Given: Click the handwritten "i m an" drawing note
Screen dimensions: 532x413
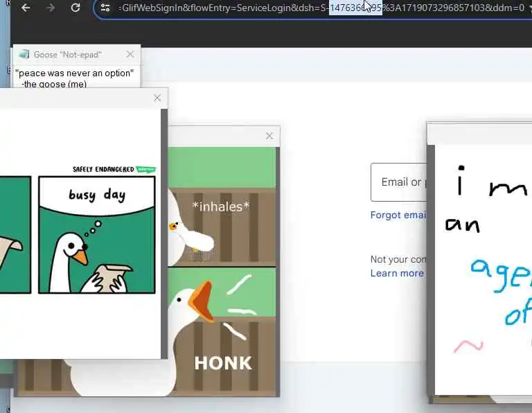Looking at the screenshot, I should (x=484, y=268).
